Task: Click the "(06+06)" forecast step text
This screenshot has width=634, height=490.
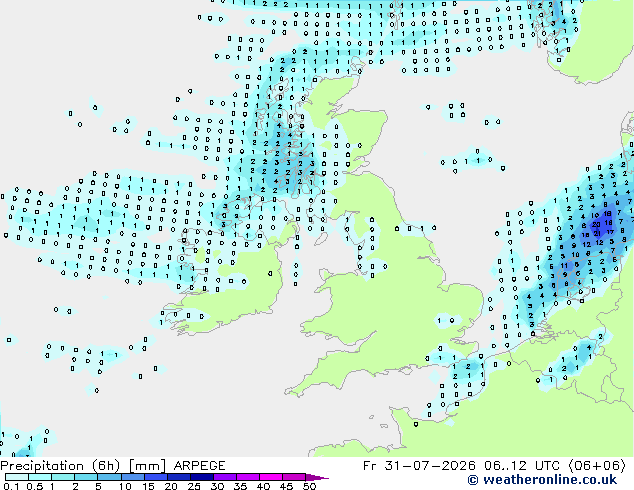Action: click(597, 466)
